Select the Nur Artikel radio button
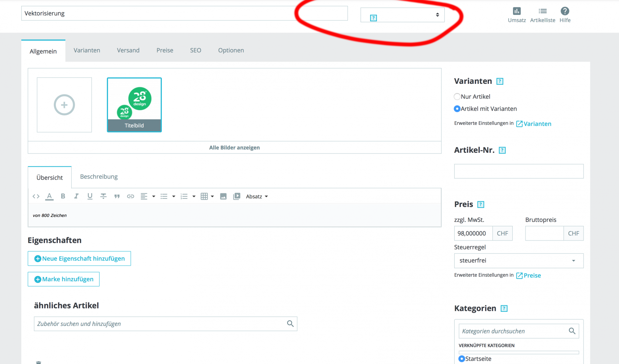This screenshot has height=364, width=619. [457, 96]
